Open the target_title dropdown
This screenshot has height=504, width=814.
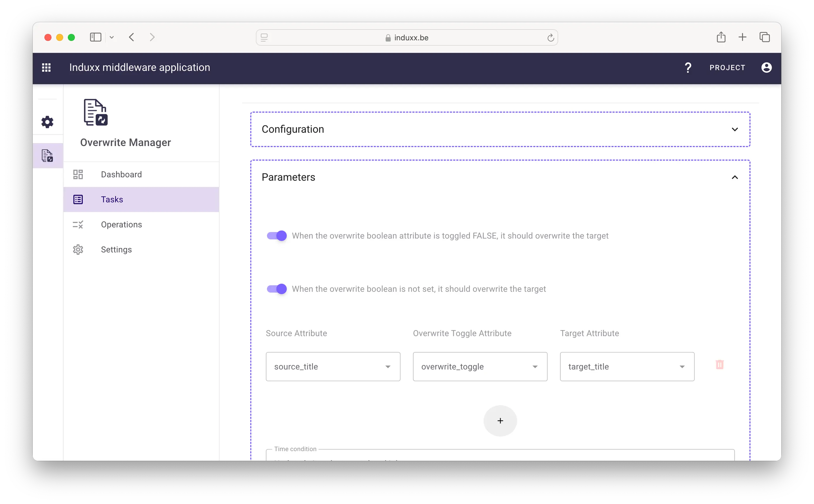click(627, 367)
